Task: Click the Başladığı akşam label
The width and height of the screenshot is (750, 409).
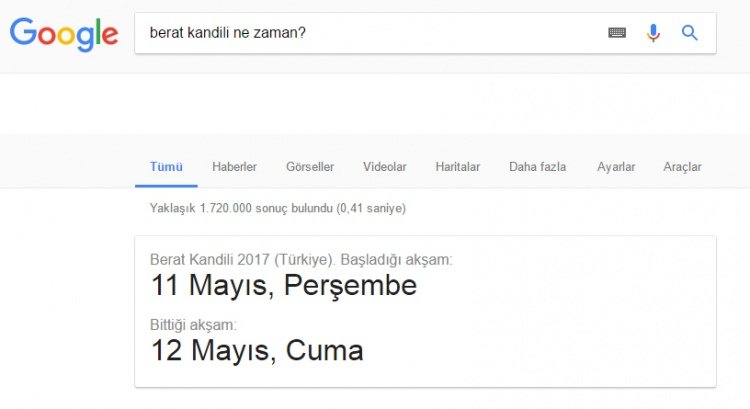Action: coord(396,259)
